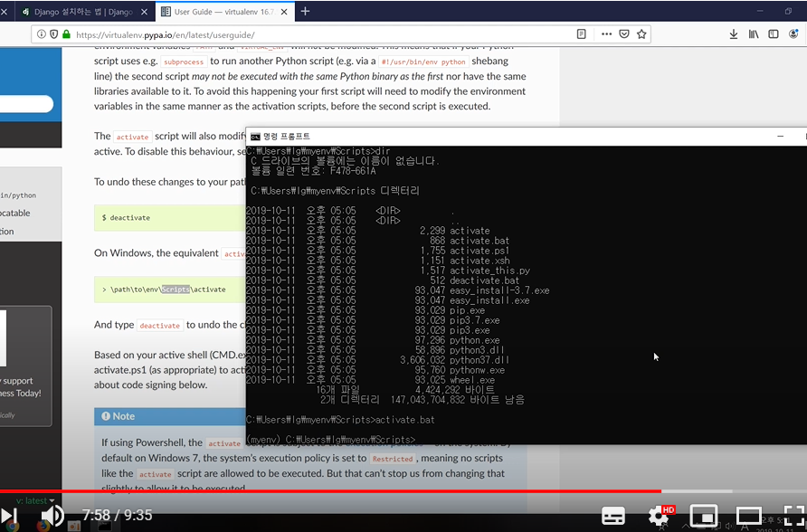The image size is (807, 532).
Task: Click the Note admonition header
Action: [170, 416]
